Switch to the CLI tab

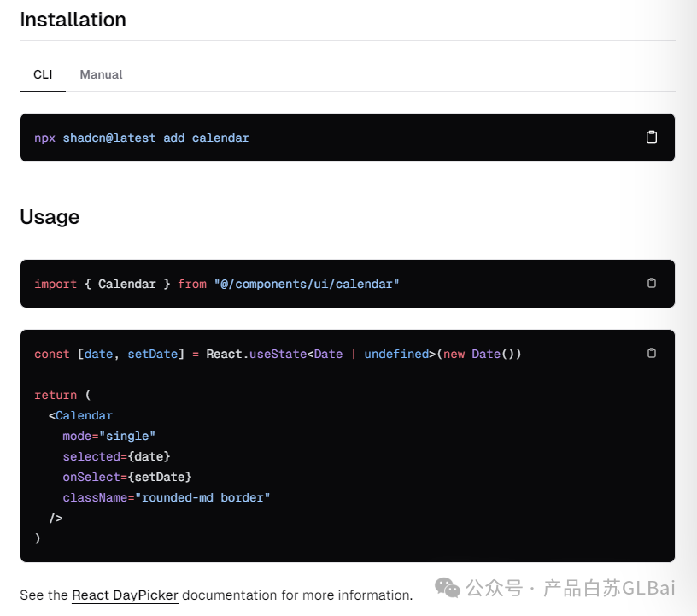point(43,74)
